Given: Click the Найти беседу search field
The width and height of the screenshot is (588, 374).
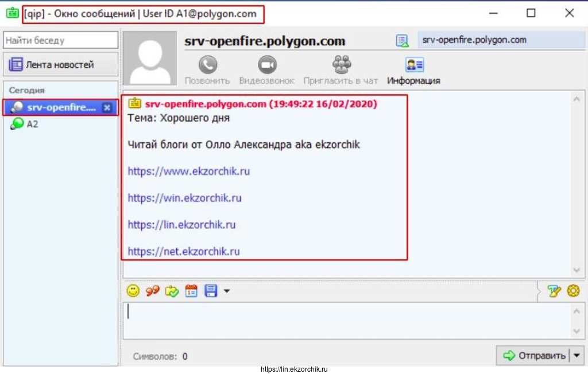Looking at the screenshot, I should 60,40.
